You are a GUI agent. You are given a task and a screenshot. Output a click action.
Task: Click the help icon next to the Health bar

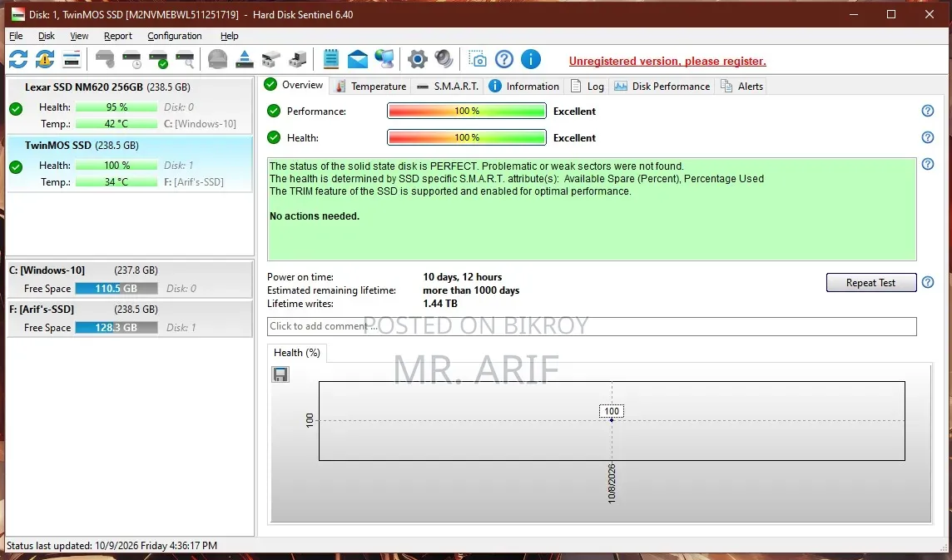point(927,137)
